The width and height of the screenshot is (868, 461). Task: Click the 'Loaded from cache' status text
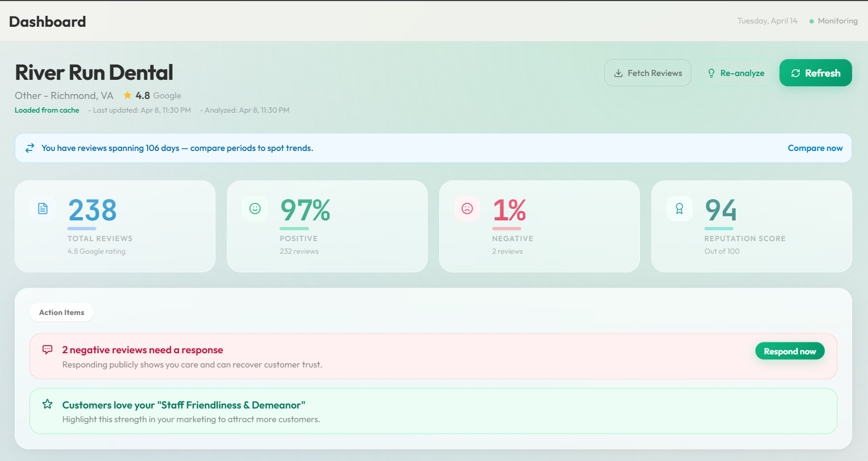[47, 110]
